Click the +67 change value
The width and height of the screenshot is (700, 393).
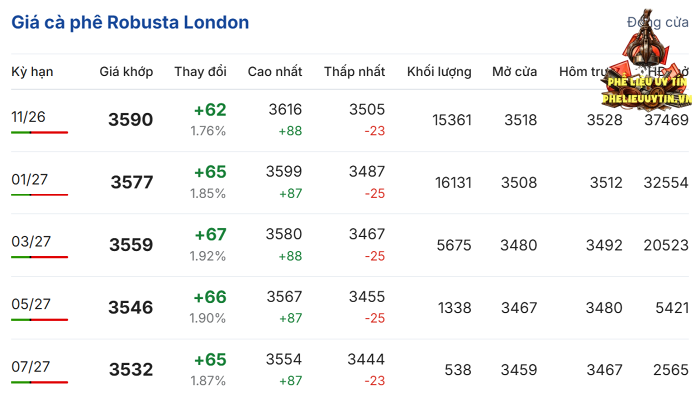[210, 234]
